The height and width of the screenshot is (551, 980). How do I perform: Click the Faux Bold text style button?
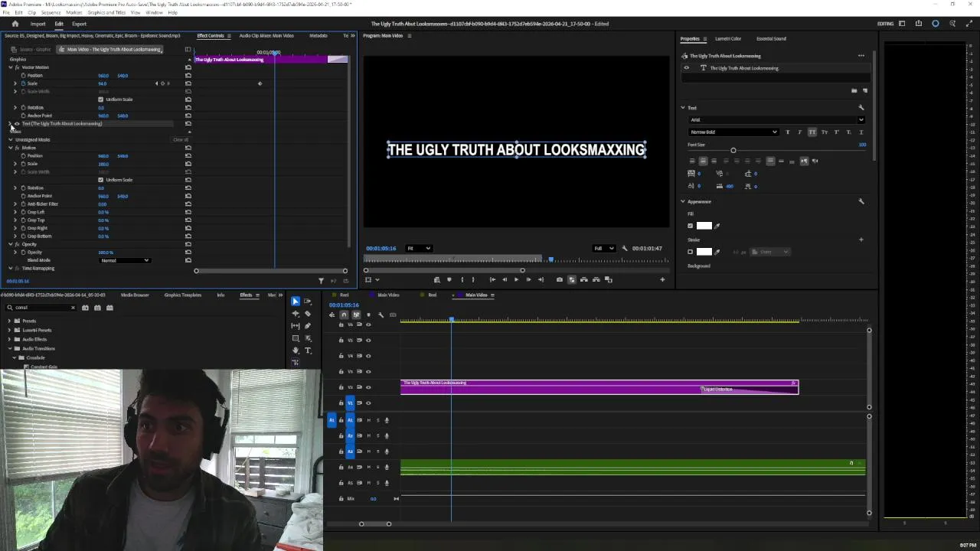pyautogui.click(x=788, y=132)
